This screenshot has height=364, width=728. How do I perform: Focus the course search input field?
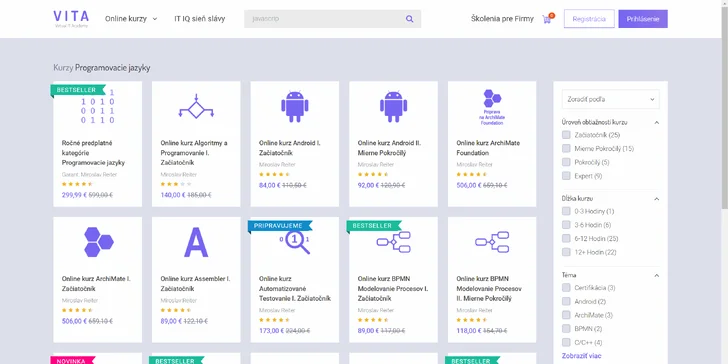[x=323, y=19]
